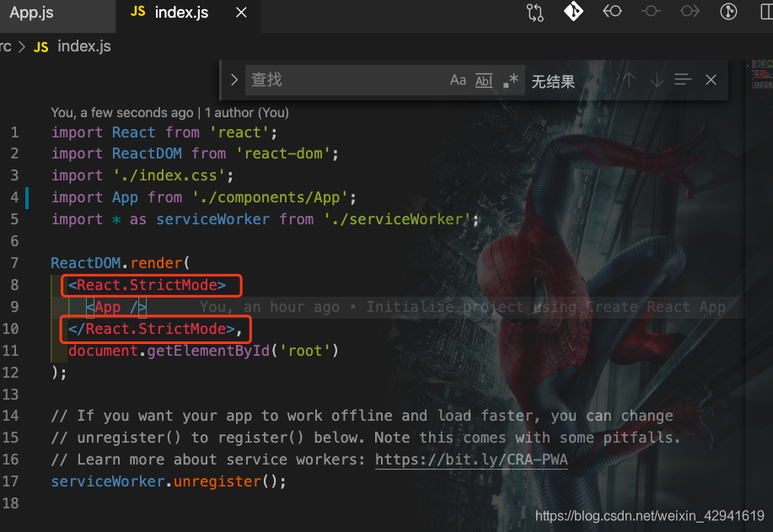Click the previous match arrow in find widget

pyautogui.click(x=629, y=80)
